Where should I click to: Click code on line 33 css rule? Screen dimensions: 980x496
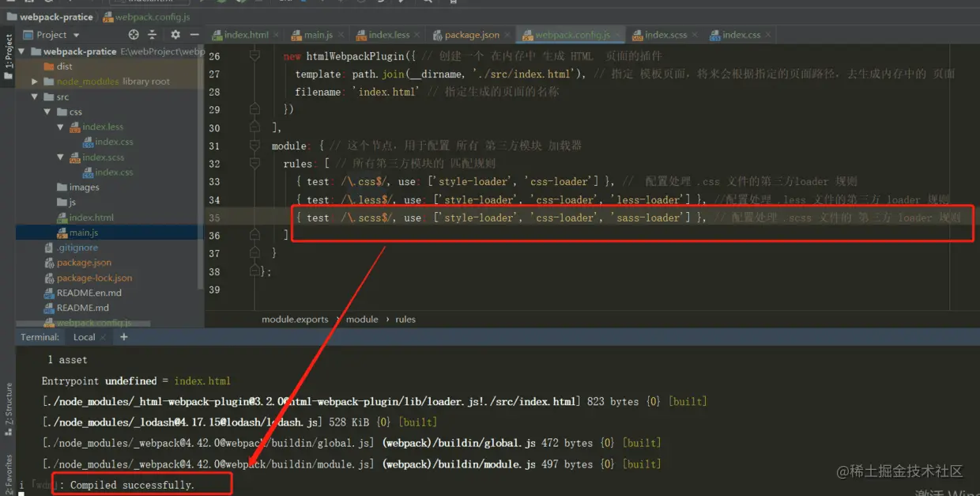(x=455, y=181)
